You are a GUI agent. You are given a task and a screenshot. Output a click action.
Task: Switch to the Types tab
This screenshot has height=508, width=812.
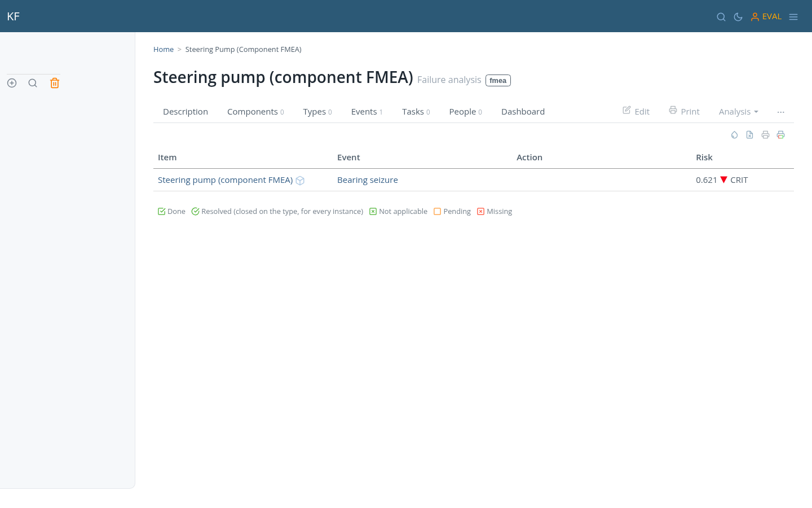pos(317,112)
